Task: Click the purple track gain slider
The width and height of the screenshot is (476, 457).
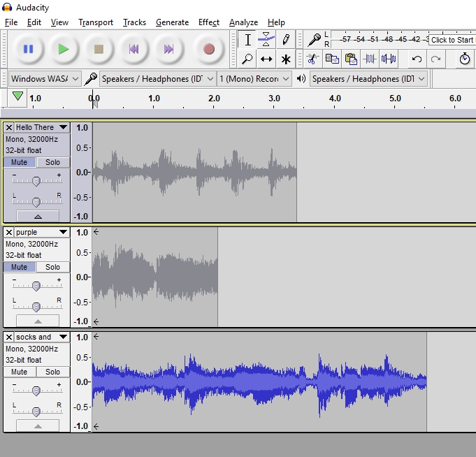Action: point(36,286)
